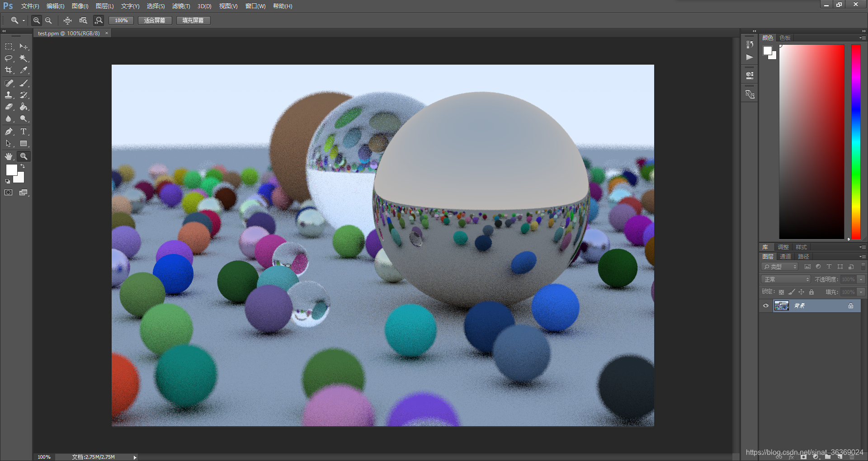Image resolution: width=868 pixels, height=461 pixels.
Task: Open the 文件(F) menu
Action: click(30, 6)
